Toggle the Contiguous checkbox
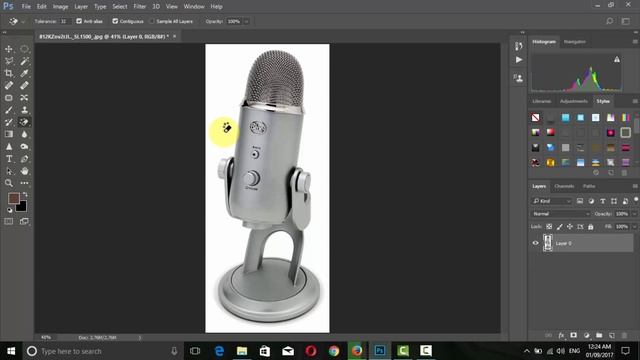Viewport: 640px width, 360px height. pyautogui.click(x=115, y=21)
